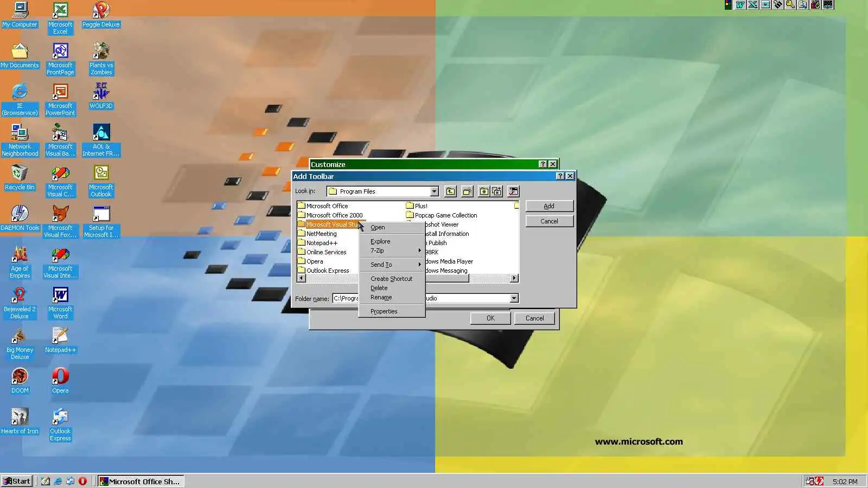Click Cancel in the Add Toolbar dialog

coord(549,221)
